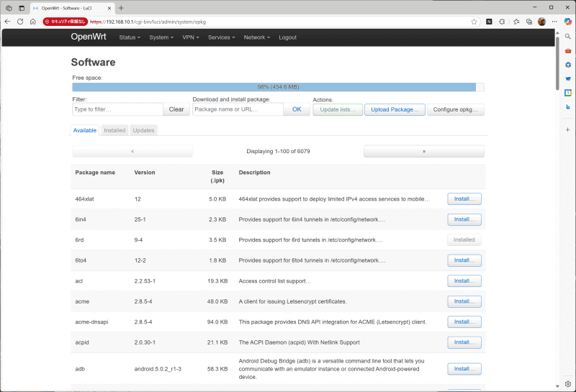This screenshot has height=392, width=576.
Task: Focus the Package name or URL field
Action: point(238,109)
